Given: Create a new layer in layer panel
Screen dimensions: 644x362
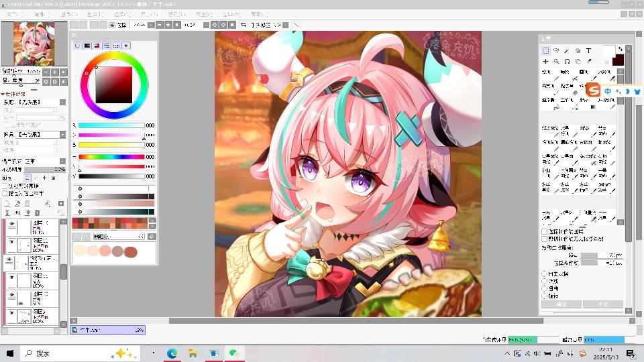Looking at the screenshot, I should click(x=7, y=204).
